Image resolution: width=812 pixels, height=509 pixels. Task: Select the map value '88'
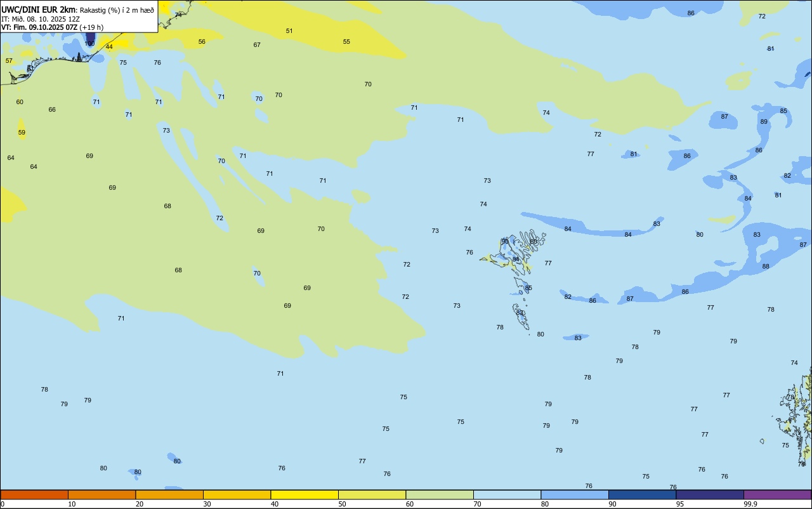point(766,266)
